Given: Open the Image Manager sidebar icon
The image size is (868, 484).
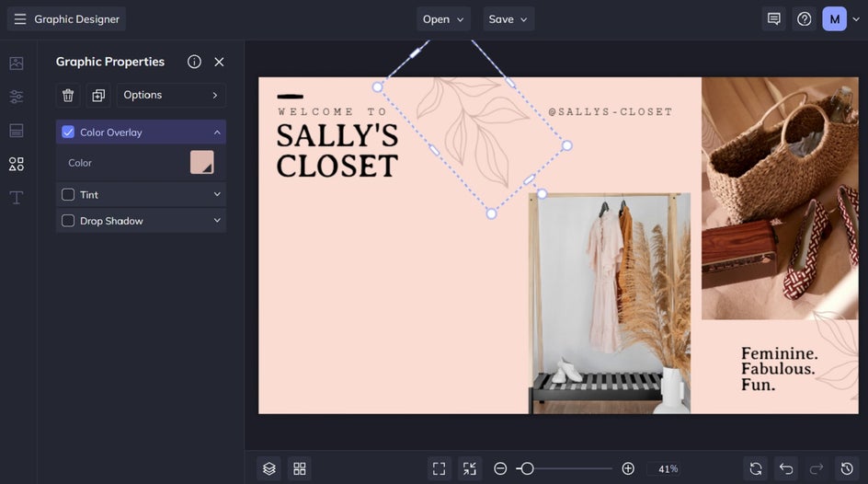Looking at the screenshot, I should (17, 63).
